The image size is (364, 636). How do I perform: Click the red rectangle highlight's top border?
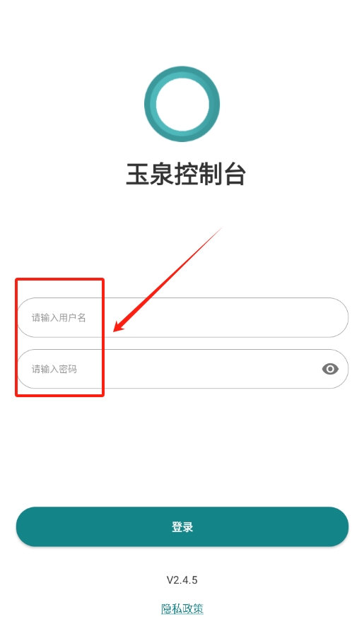(59, 279)
